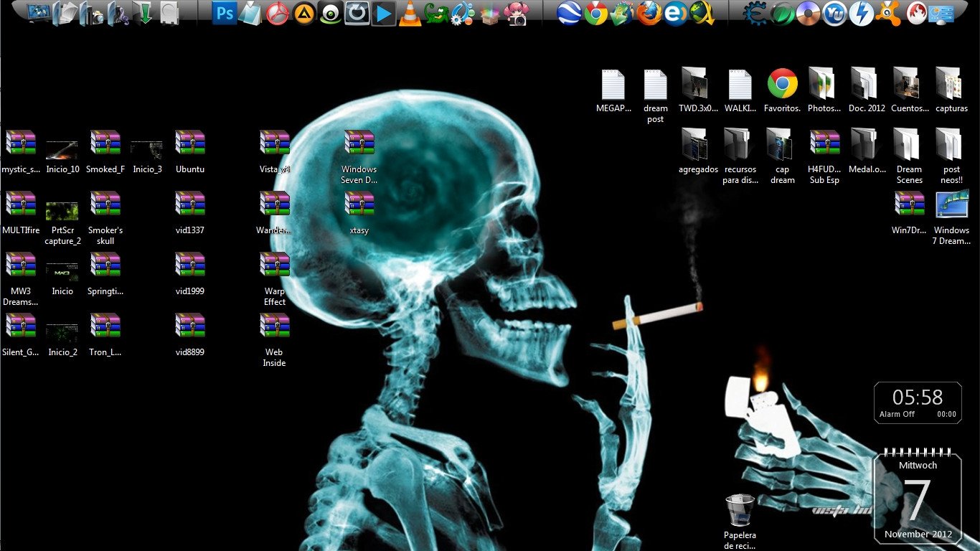Viewport: 980px width, 551px height.
Task: Open the Dream Scenes folder
Action: click(909, 157)
